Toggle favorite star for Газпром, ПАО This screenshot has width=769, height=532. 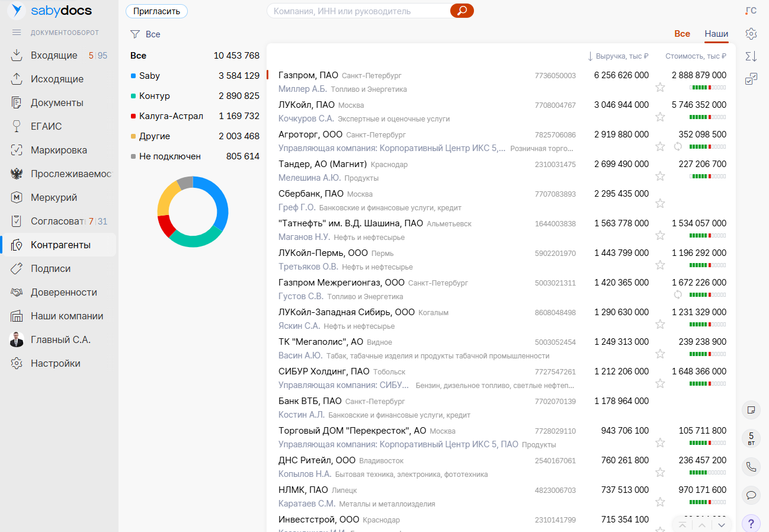660,88
